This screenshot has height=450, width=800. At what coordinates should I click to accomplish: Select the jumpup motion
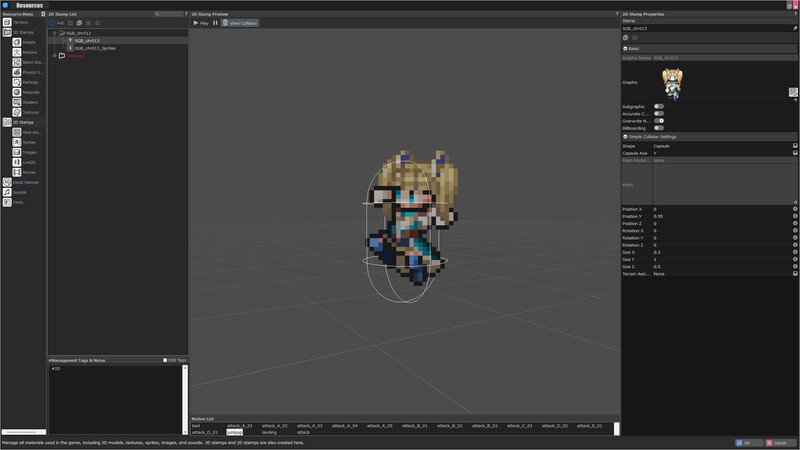click(x=235, y=432)
